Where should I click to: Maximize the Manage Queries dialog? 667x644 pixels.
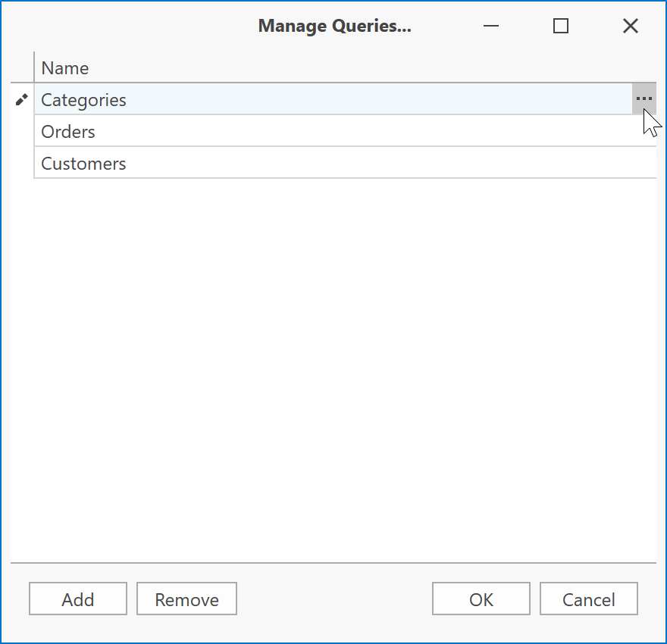click(561, 27)
